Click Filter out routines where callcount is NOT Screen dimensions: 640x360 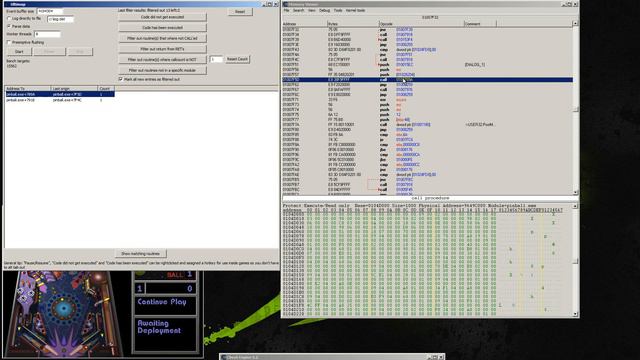tap(162, 60)
